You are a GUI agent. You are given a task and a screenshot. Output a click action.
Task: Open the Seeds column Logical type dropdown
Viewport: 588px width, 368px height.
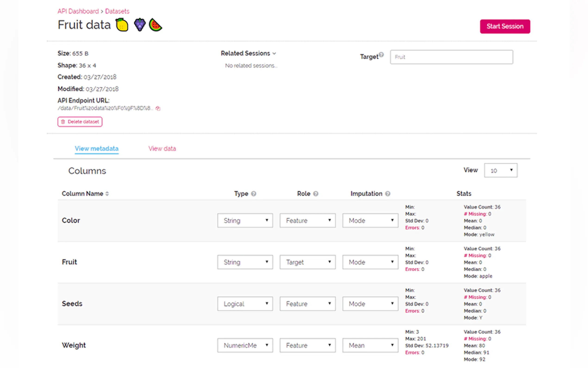245,304
